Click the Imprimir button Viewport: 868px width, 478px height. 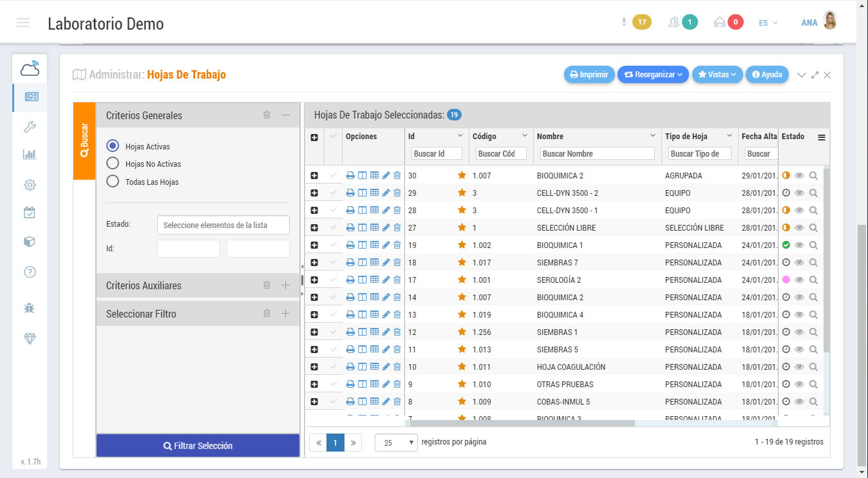click(589, 75)
